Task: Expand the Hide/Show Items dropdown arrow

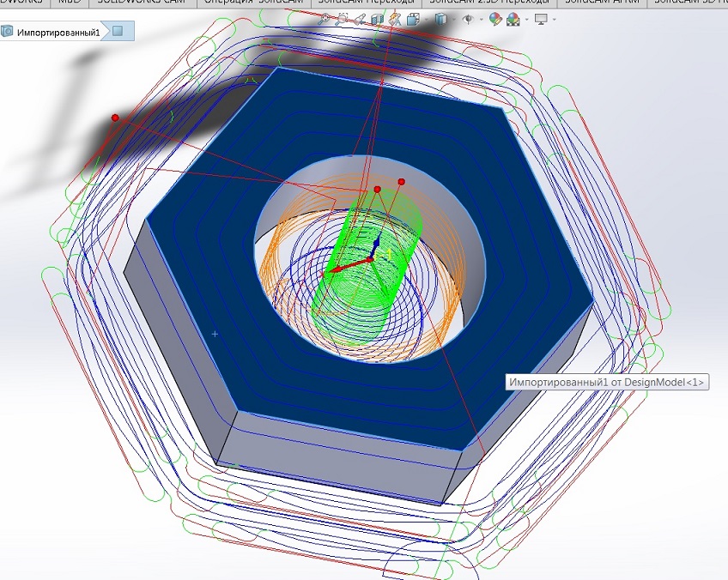Action: pos(481,20)
